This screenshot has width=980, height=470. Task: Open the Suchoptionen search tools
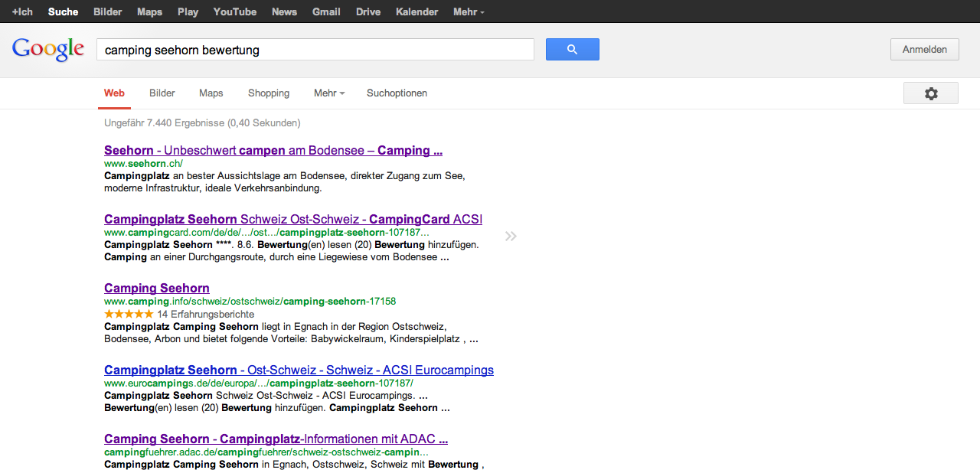[x=397, y=93]
